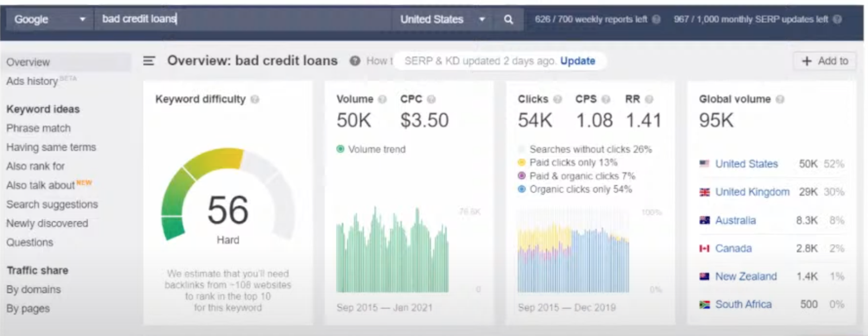
Task: Click the Canada flag icon
Action: [x=704, y=248]
